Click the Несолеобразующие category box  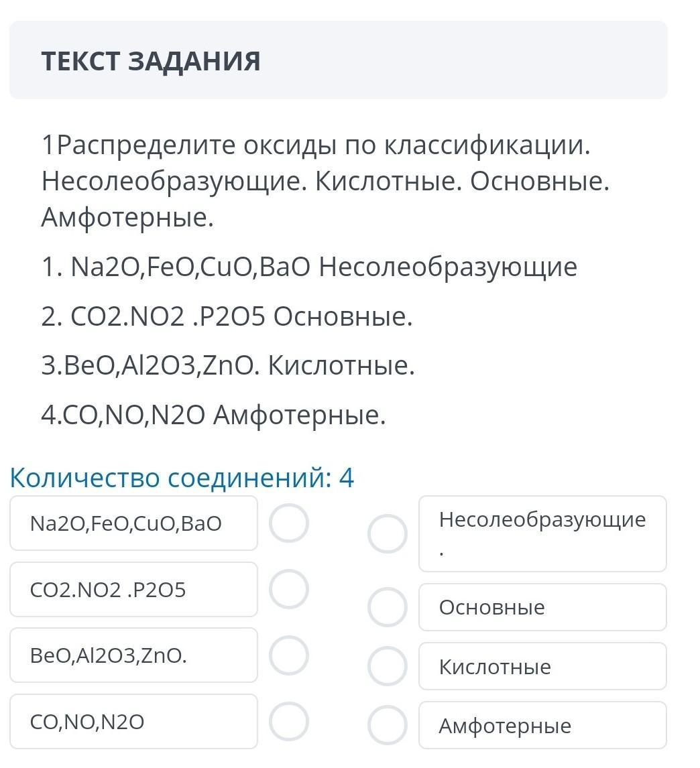[542, 534]
